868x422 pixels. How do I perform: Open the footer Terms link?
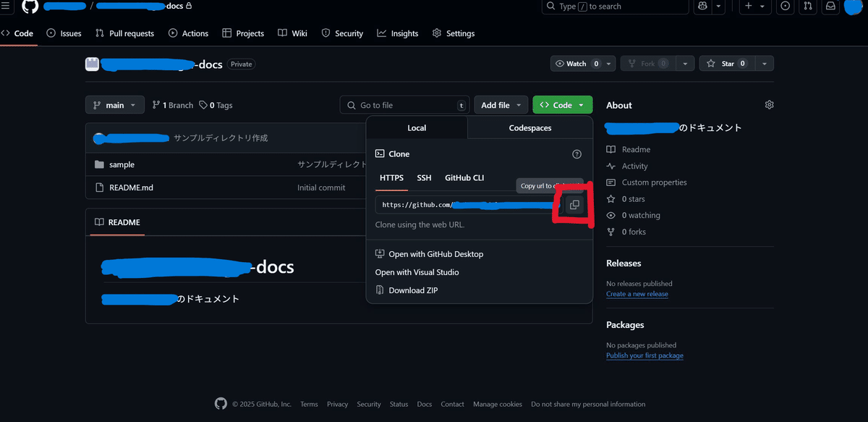309,404
